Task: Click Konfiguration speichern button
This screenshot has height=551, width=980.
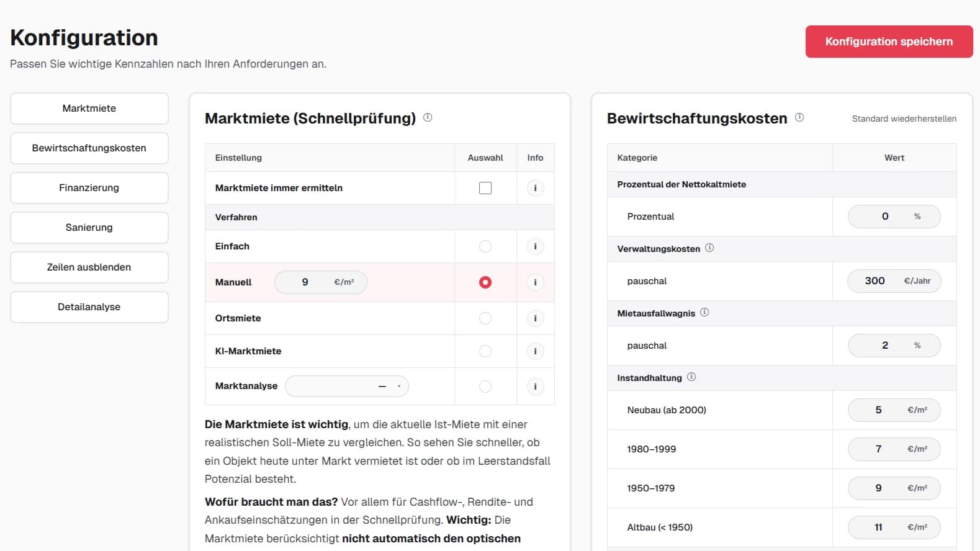Action: (889, 42)
